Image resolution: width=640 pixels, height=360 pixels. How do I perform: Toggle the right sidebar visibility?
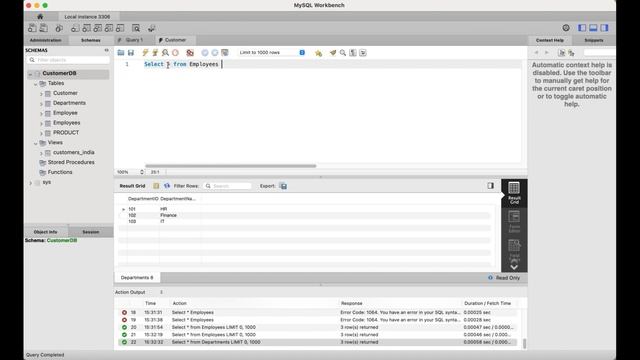(604, 28)
